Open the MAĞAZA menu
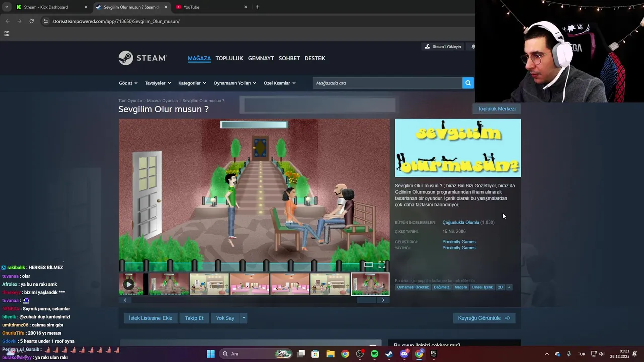This screenshot has height=362, width=644. point(199,58)
